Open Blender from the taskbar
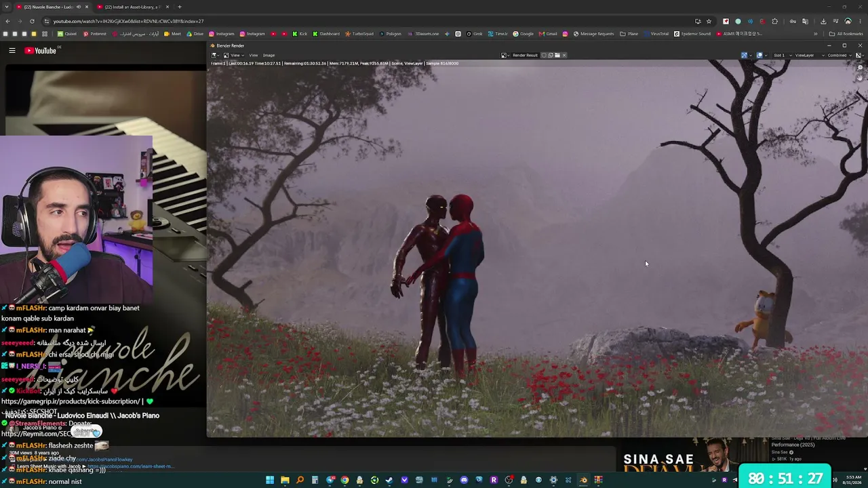868x488 pixels. coord(583,480)
